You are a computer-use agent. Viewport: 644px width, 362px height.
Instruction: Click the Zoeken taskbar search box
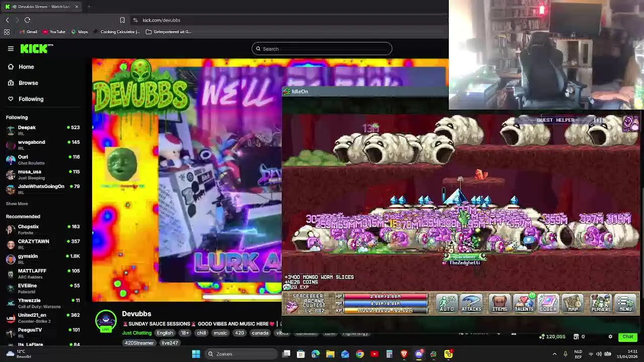(x=240, y=354)
